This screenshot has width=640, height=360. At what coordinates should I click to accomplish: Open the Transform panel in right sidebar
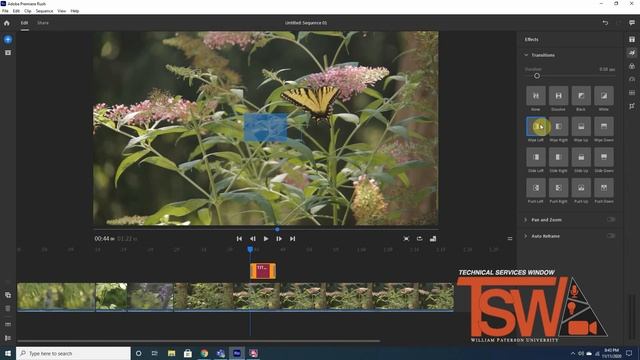coord(632,106)
